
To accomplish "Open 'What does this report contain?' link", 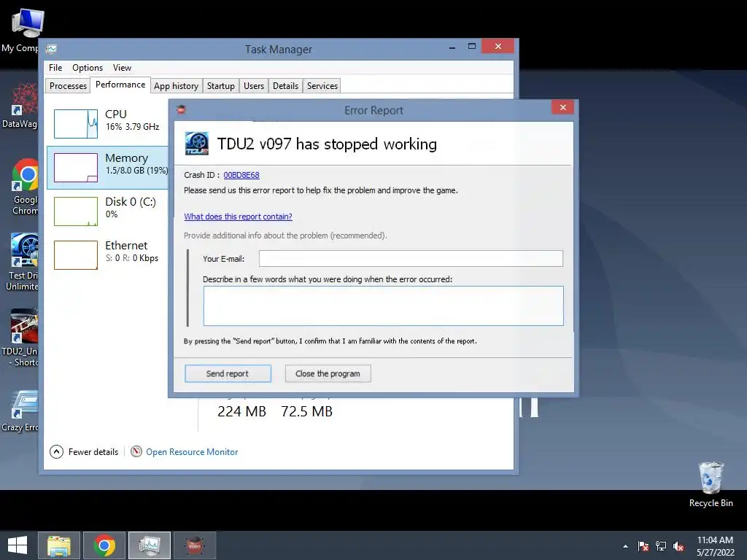I will 239,216.
